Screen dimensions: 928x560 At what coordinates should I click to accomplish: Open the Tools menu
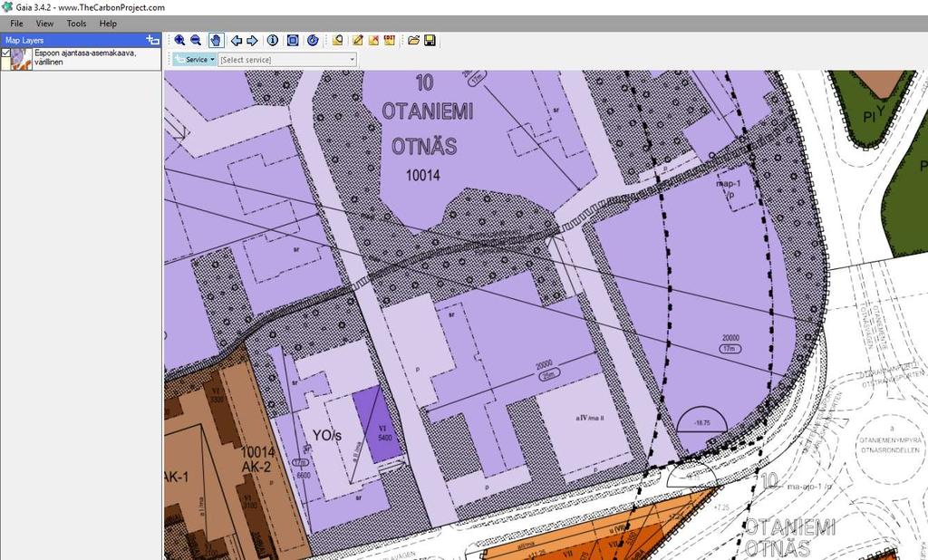coord(76,24)
